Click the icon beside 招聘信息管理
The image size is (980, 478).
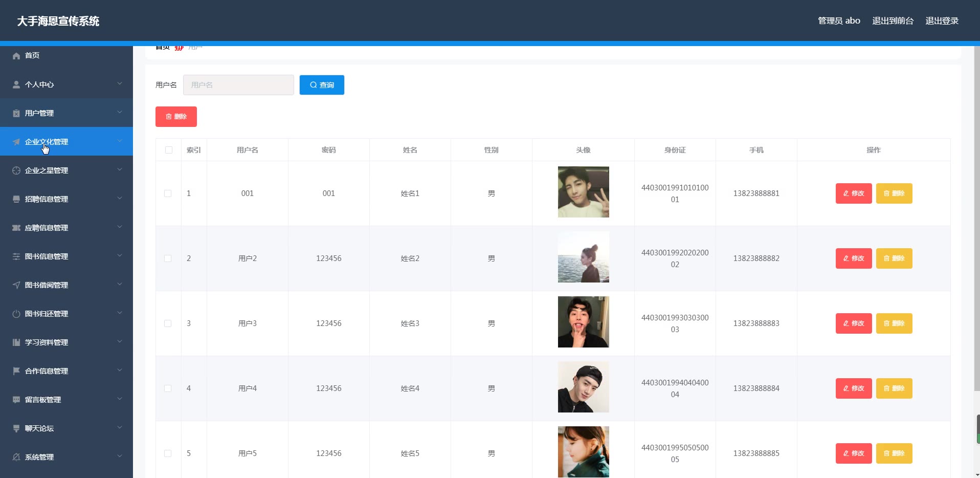[x=16, y=199]
